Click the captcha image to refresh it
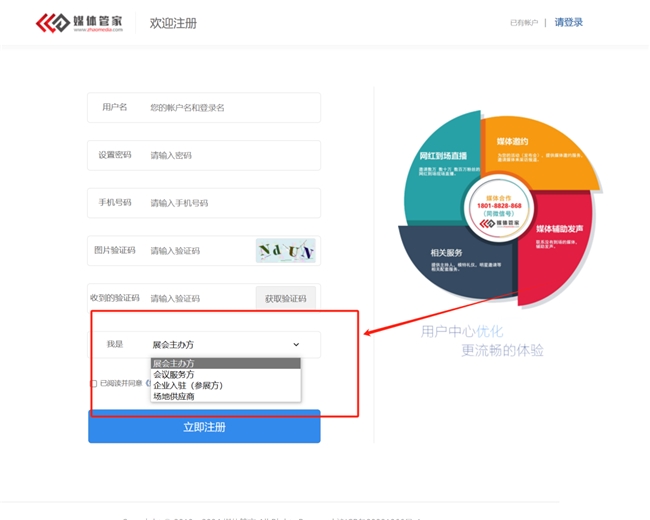The image size is (650, 520). [285, 250]
